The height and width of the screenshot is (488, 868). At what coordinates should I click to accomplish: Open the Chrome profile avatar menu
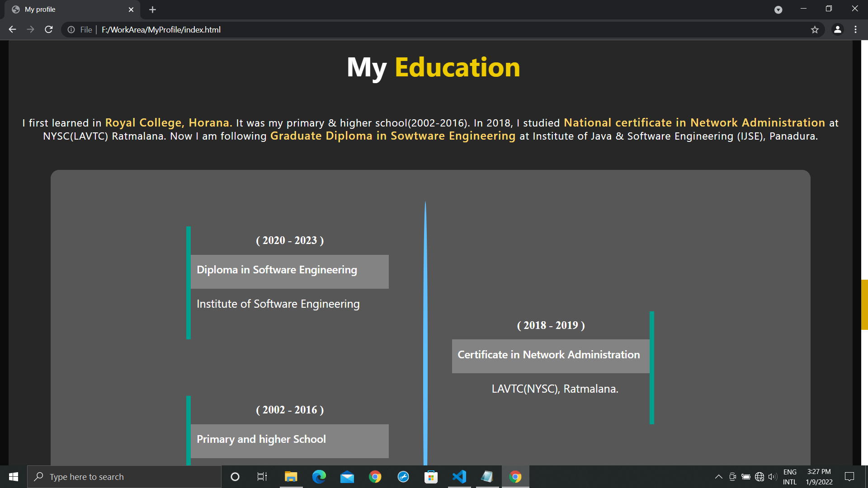point(837,29)
